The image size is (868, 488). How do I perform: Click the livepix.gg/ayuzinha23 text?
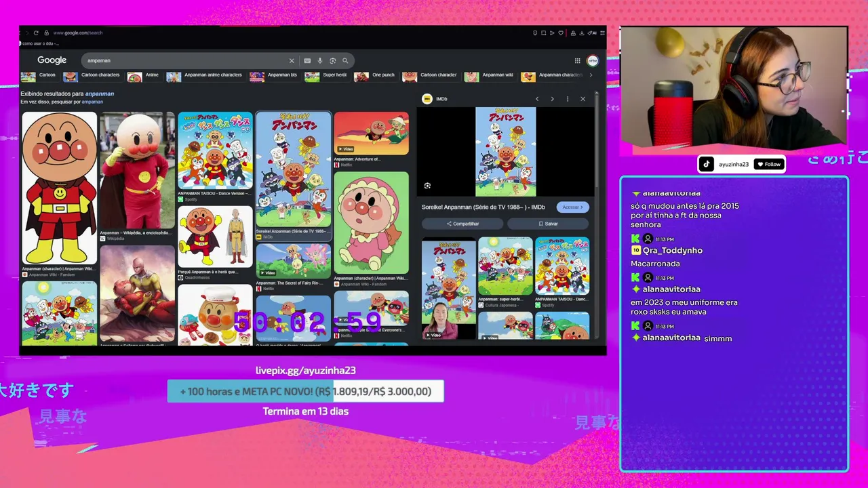(305, 371)
